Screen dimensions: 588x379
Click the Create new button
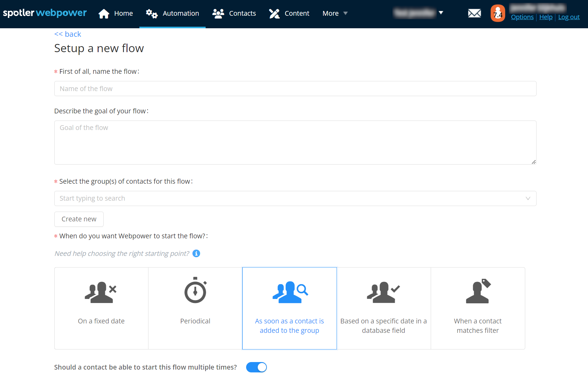pos(79,219)
